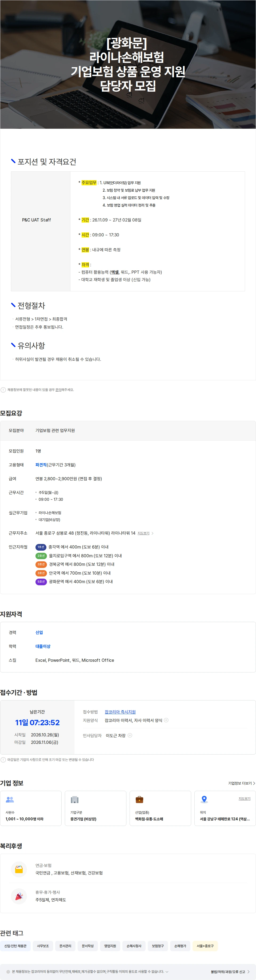Click the 위치 map pin icon
This screenshot has width=256, height=980.
(x=204, y=799)
